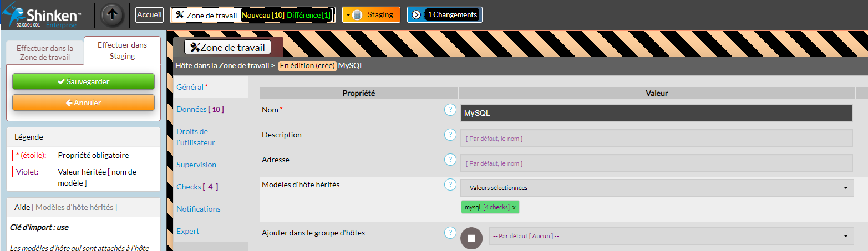Open help for Ajouter dans le groupe d'hôtes

(x=450, y=233)
